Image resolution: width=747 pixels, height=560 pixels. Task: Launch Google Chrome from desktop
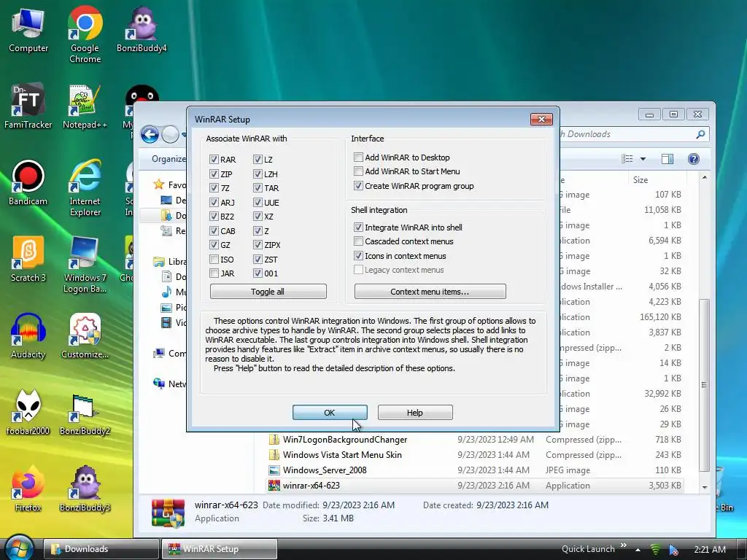point(85,34)
